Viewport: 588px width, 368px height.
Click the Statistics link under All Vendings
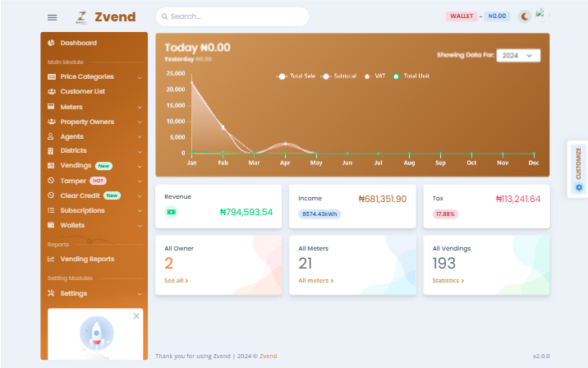[448, 281]
